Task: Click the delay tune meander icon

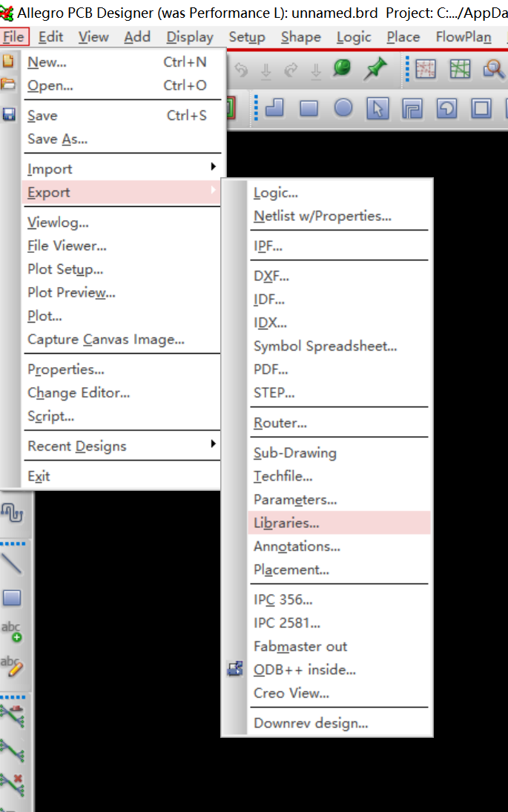Action: tap(12, 512)
